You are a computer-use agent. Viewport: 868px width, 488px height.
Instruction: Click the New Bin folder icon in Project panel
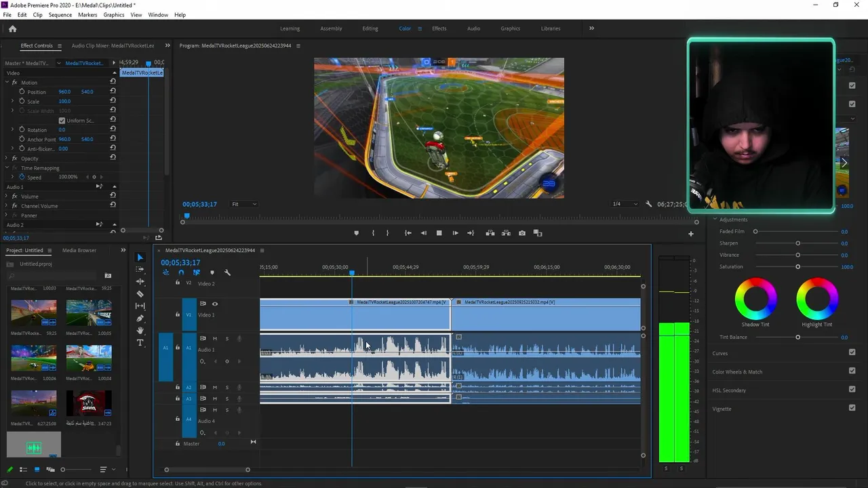pyautogui.click(x=108, y=276)
